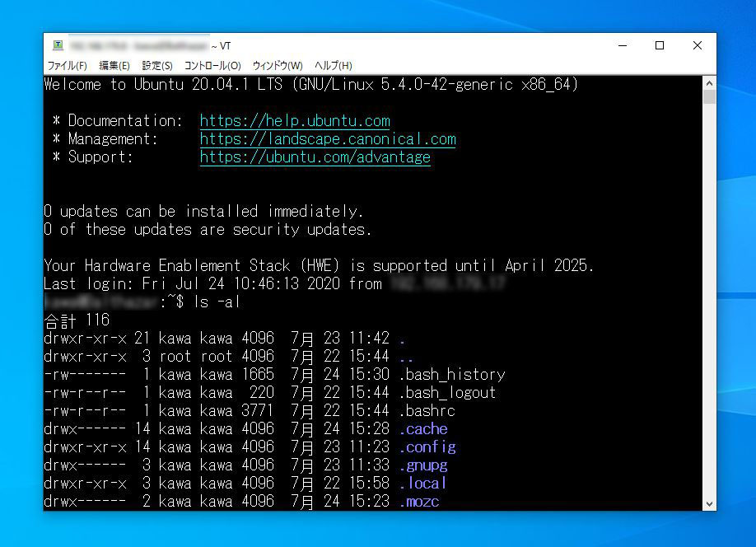This screenshot has height=547, width=756.
Task: Click the '~ VT' window title text
Action: [x=222, y=46]
